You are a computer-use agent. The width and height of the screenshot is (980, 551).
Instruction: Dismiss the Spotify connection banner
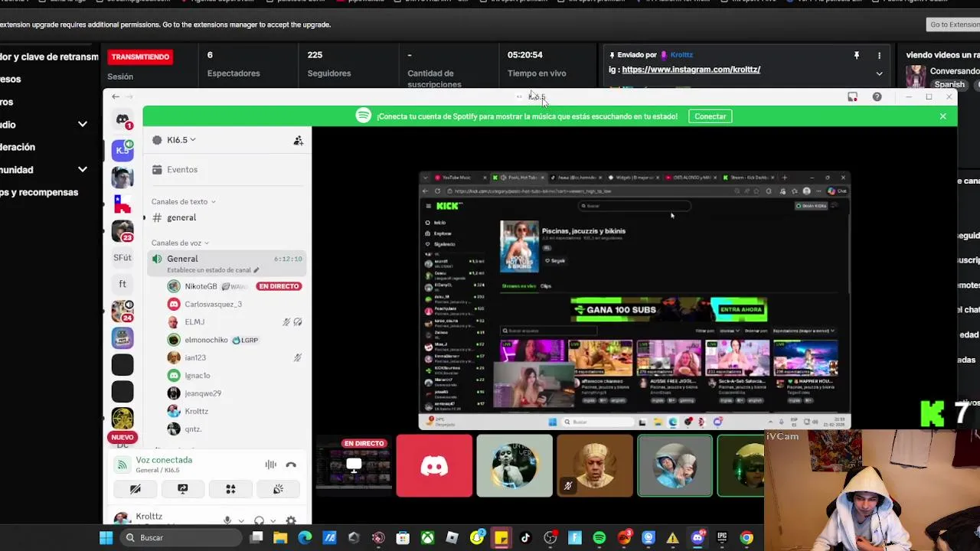click(943, 116)
